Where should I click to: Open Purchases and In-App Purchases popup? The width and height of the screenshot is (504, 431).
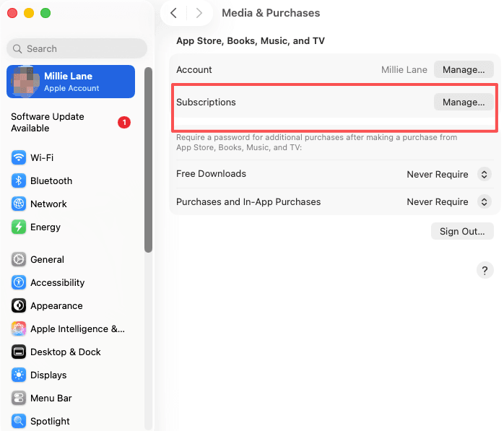448,202
